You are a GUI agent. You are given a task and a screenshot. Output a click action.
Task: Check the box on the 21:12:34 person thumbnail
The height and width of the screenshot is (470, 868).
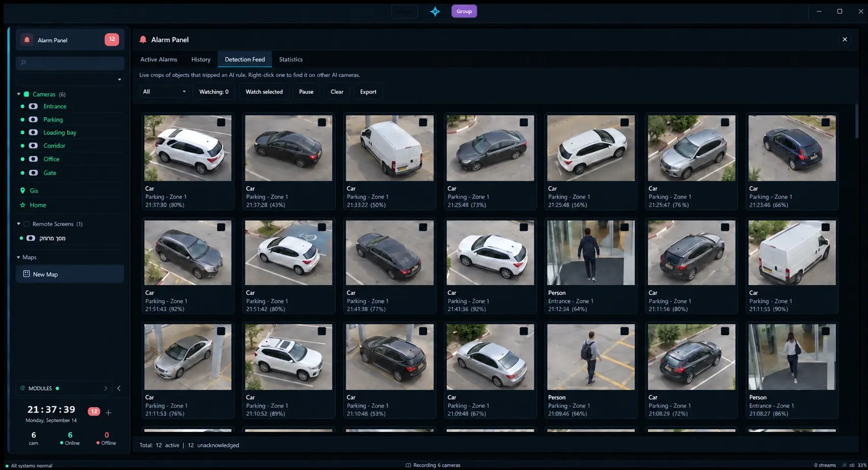625,227
